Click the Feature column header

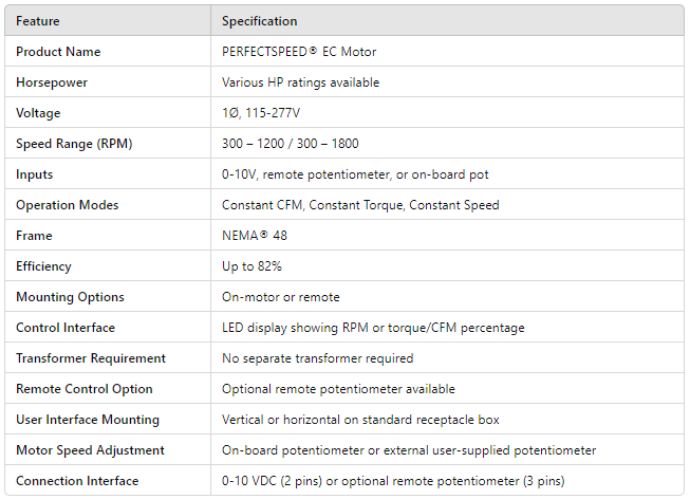tap(38, 21)
